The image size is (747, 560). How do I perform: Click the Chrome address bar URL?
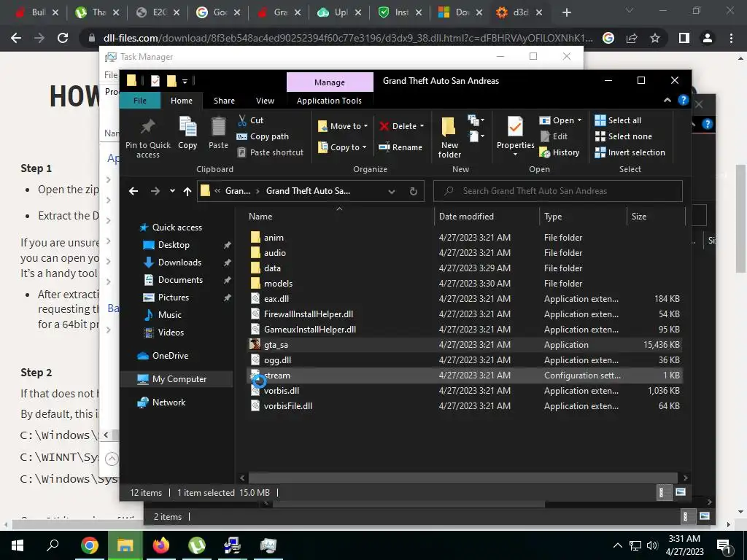(348, 38)
